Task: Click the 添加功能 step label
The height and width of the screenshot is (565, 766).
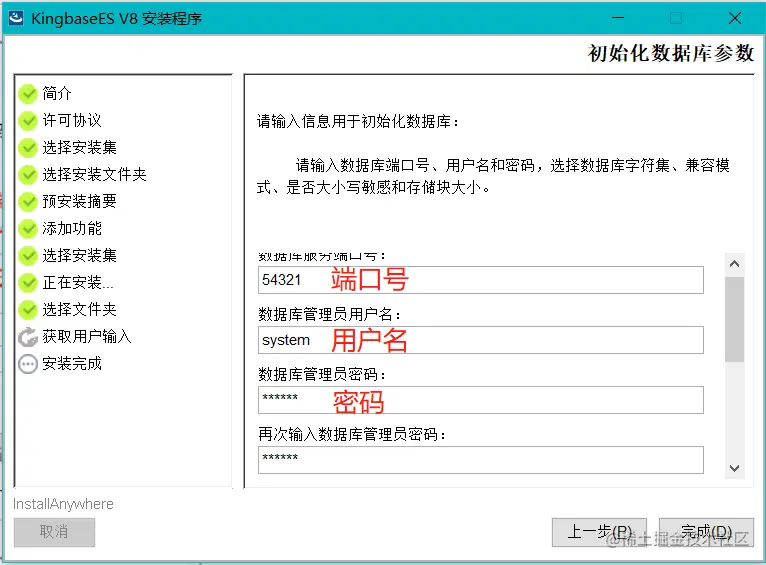Action: pos(72,228)
